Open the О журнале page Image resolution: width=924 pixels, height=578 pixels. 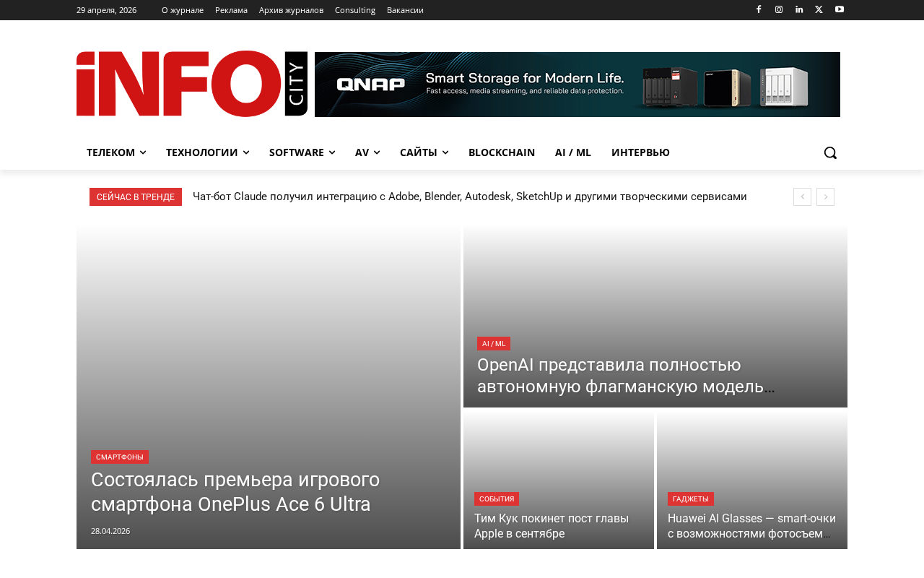[183, 10]
